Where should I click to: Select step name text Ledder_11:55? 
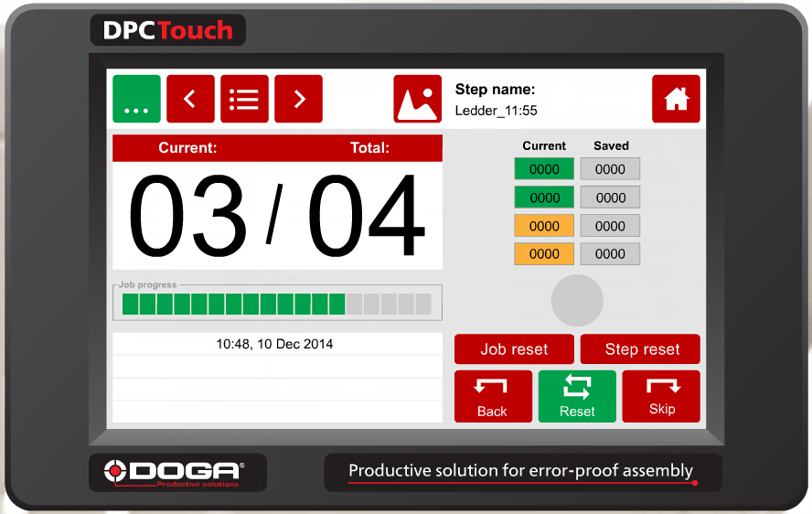pos(497,111)
